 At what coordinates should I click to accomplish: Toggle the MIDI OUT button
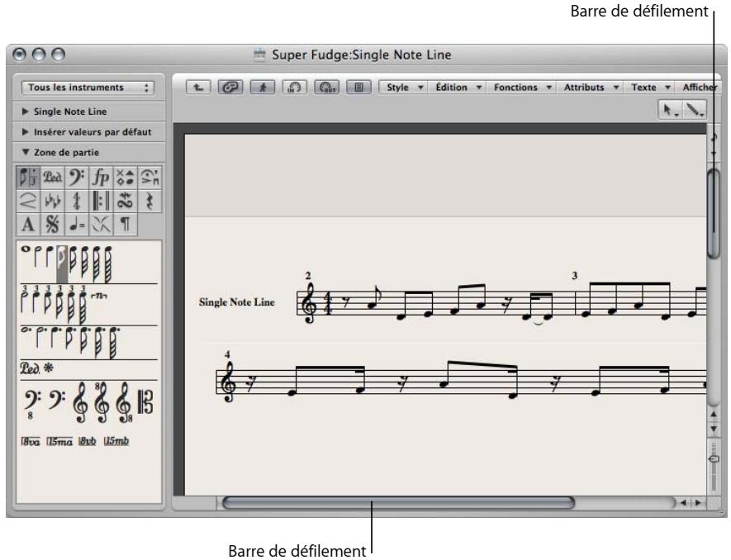coord(327,88)
